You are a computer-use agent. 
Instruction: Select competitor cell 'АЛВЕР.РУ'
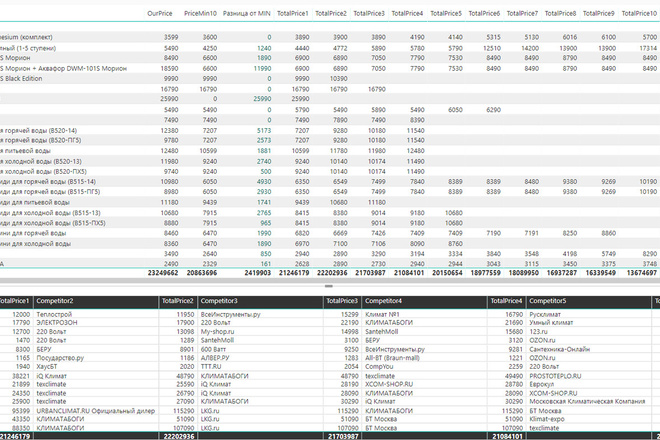(215, 358)
